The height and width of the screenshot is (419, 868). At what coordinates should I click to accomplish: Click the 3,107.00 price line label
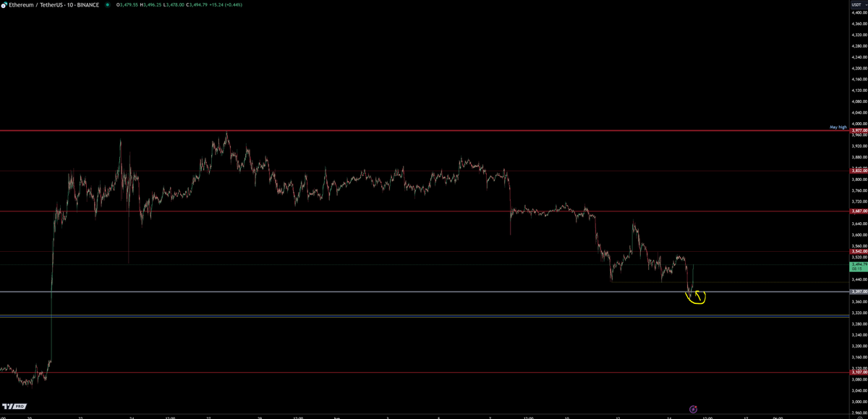point(859,372)
